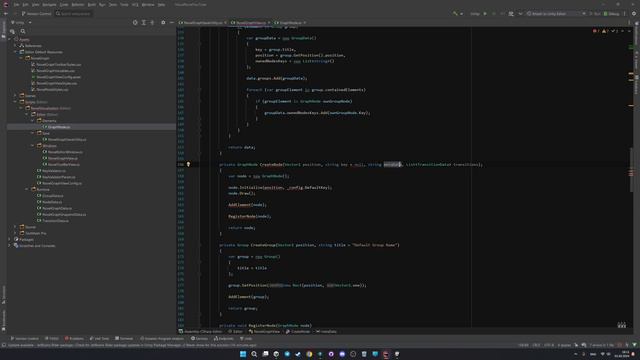Click the update available status bar message
The image size is (640, 360).
132,345
